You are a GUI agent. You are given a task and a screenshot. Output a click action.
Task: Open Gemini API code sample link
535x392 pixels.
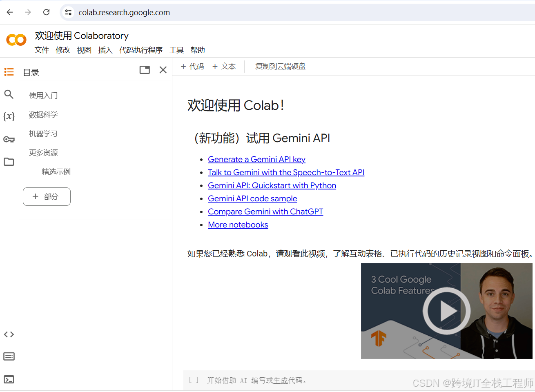[x=252, y=198]
